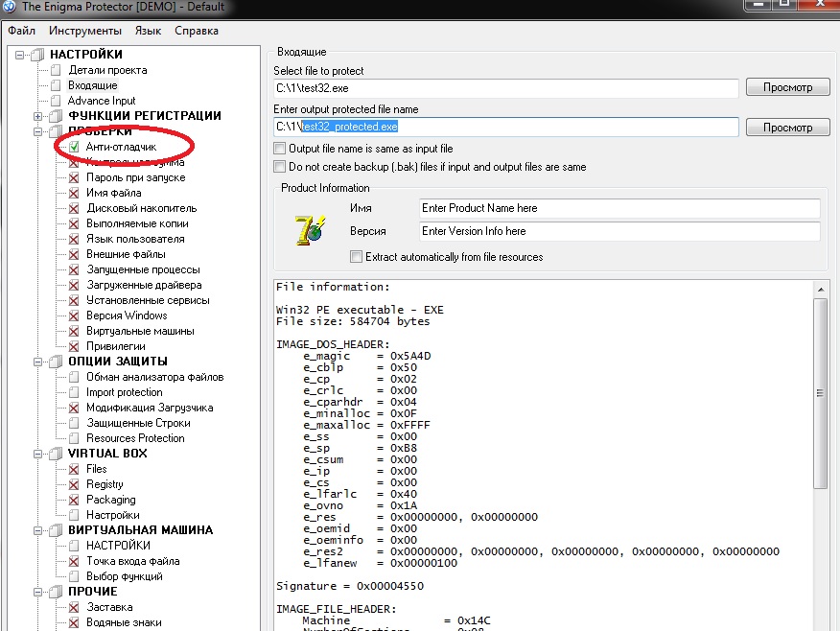Tick Extract automatically from file resources

(x=357, y=257)
